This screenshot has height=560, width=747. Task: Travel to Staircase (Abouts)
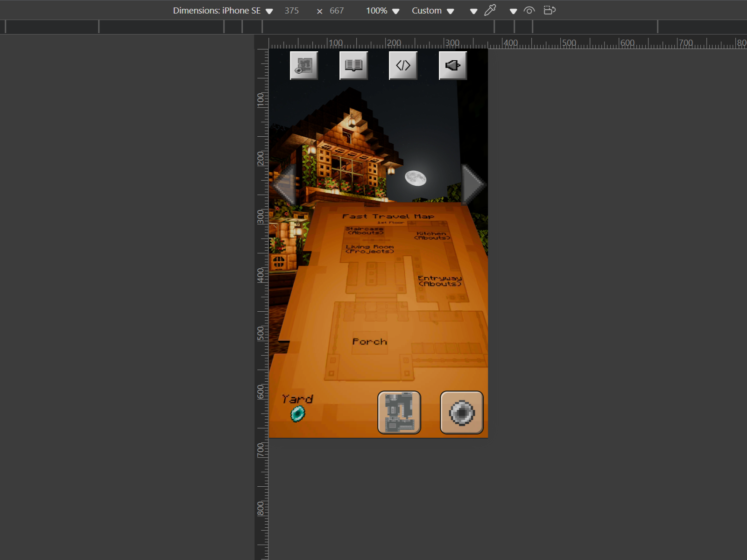tap(365, 231)
